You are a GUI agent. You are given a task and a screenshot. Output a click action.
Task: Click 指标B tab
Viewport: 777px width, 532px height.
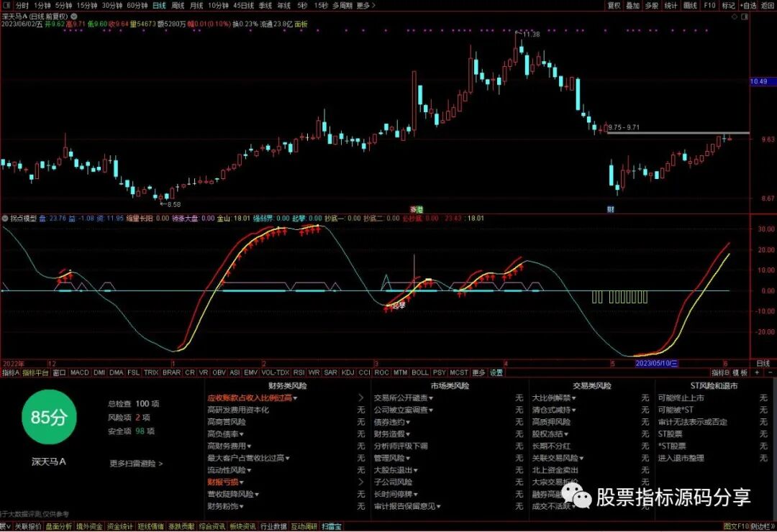pyautogui.click(x=720, y=372)
